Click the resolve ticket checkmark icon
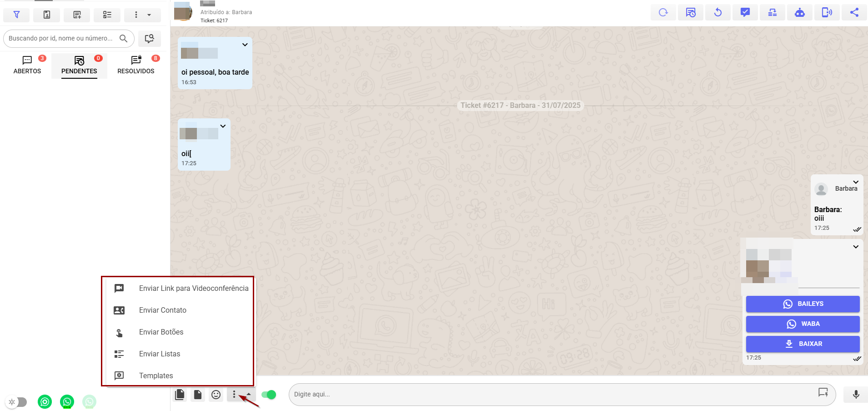This screenshot has height=411, width=868. (745, 13)
